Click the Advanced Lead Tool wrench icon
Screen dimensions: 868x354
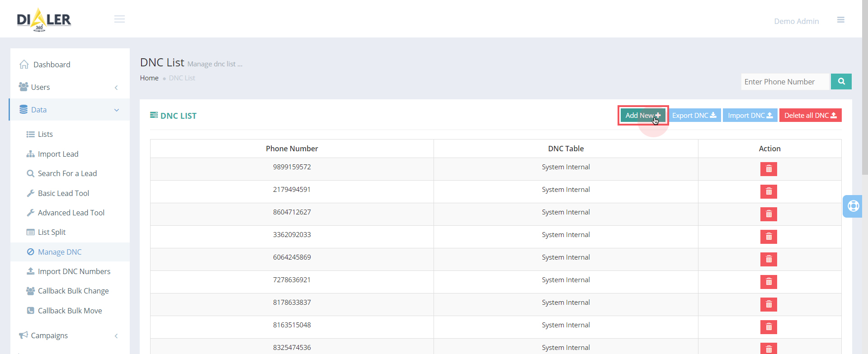pos(30,213)
